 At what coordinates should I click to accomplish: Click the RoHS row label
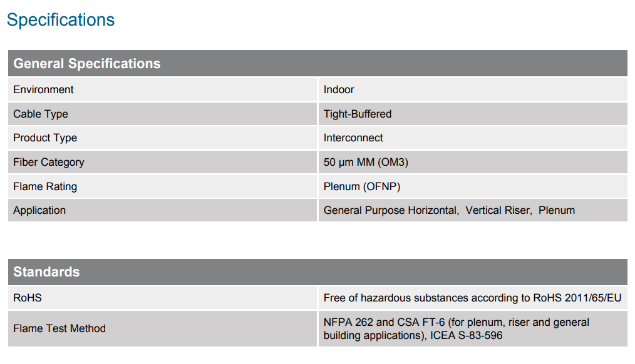pos(28,298)
